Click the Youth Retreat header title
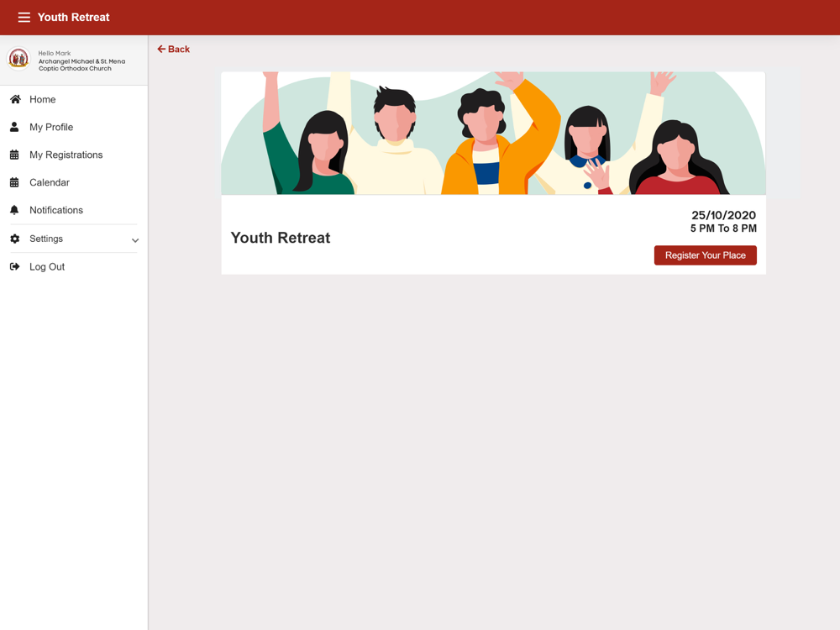 coord(73,17)
